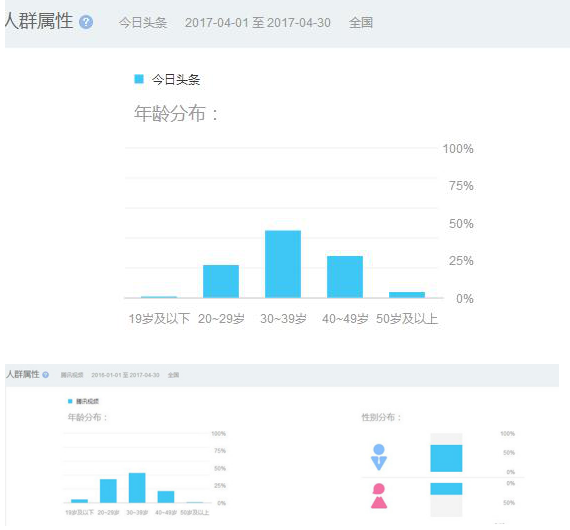Click the date range ending 2017-04-30 in lower header
The width and height of the screenshot is (570, 530).
(125, 375)
